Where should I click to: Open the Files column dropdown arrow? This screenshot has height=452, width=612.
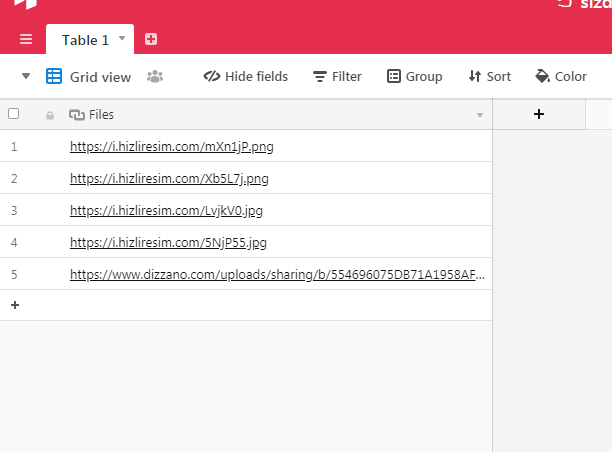coord(480,115)
